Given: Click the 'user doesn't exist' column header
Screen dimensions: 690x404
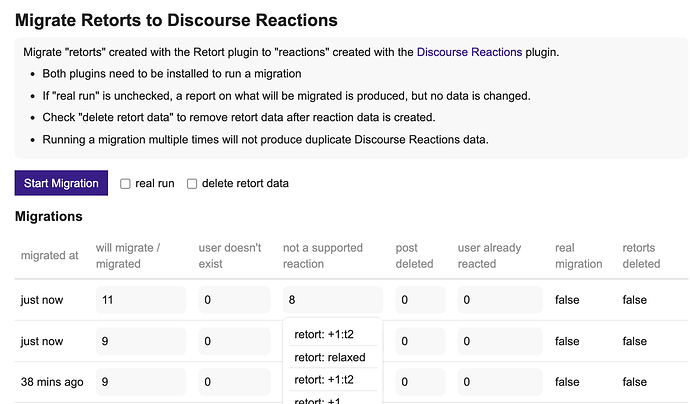Looking at the screenshot, I should tap(230, 256).
